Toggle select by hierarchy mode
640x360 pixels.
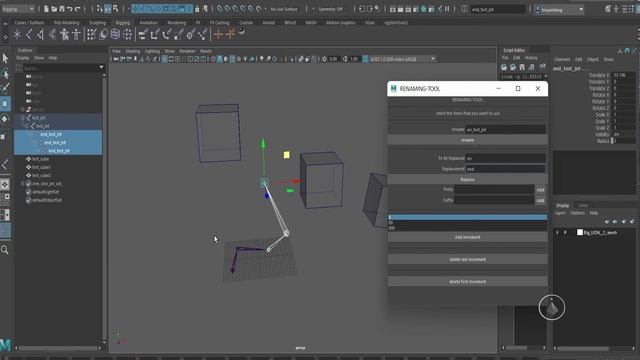tap(100, 9)
